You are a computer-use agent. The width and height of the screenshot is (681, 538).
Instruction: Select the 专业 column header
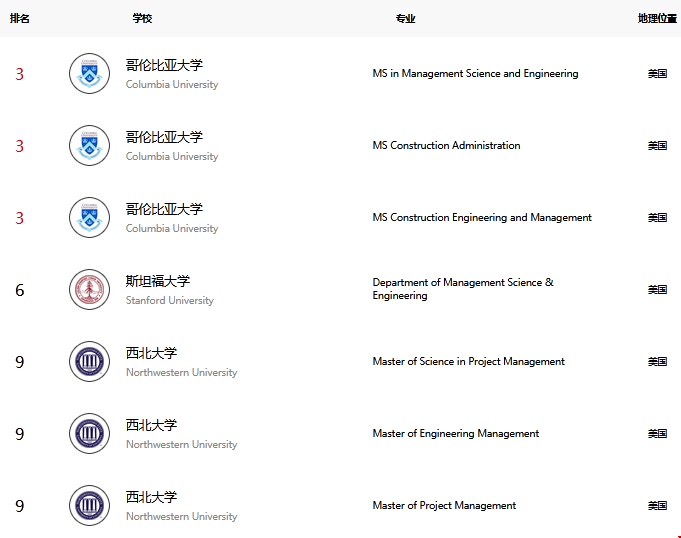point(405,18)
